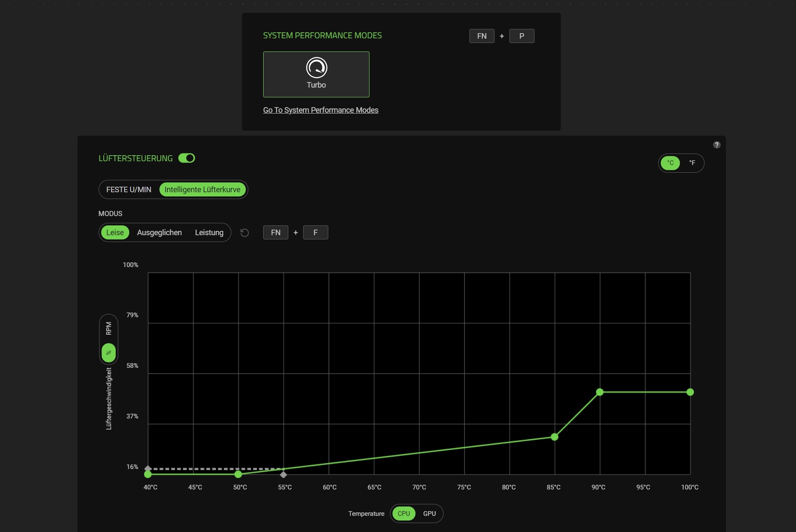This screenshot has height=532, width=796.
Task: Switch temperature unit to °F
Action: (x=692, y=163)
